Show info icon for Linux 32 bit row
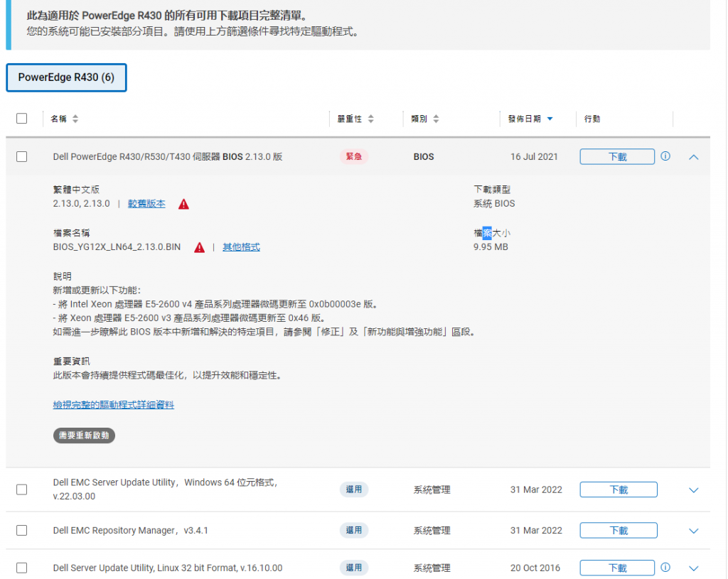This screenshot has height=579, width=728. [x=665, y=568]
